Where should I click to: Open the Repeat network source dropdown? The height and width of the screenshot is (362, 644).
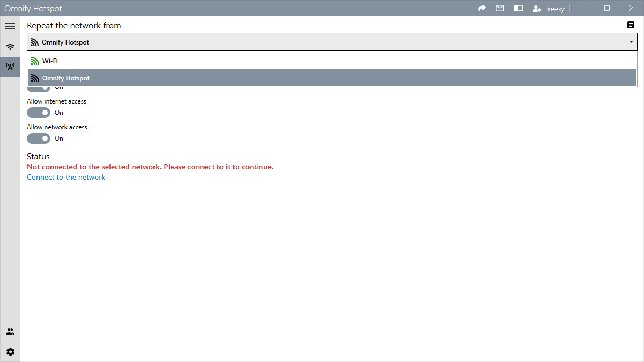[x=631, y=42]
